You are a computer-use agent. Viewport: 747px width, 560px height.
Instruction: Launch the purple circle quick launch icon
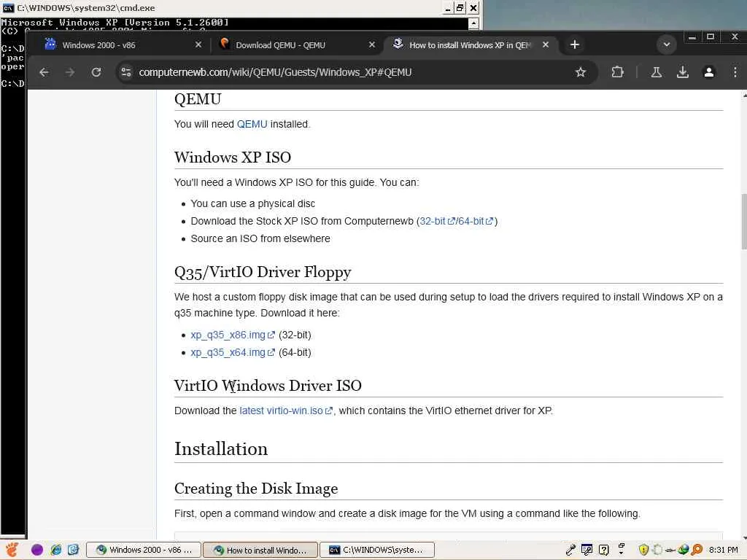pyautogui.click(x=36, y=550)
